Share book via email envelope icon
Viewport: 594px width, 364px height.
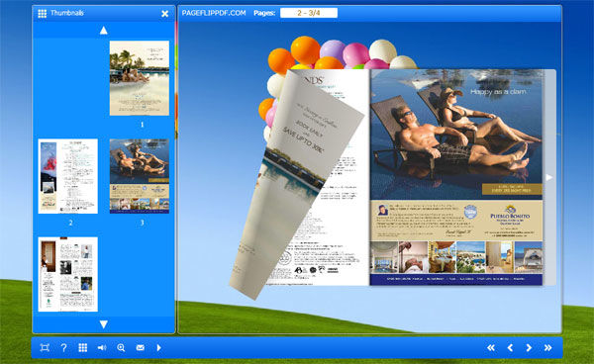(141, 348)
